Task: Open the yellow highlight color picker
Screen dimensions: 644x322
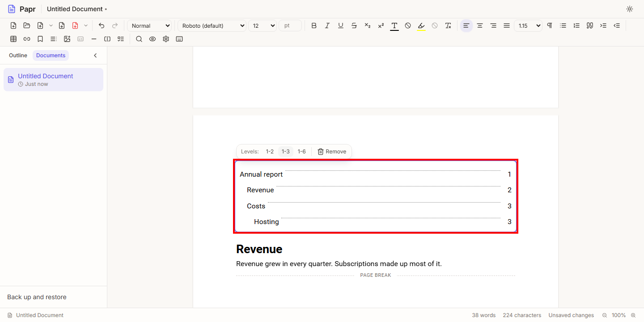Action: [421, 25]
